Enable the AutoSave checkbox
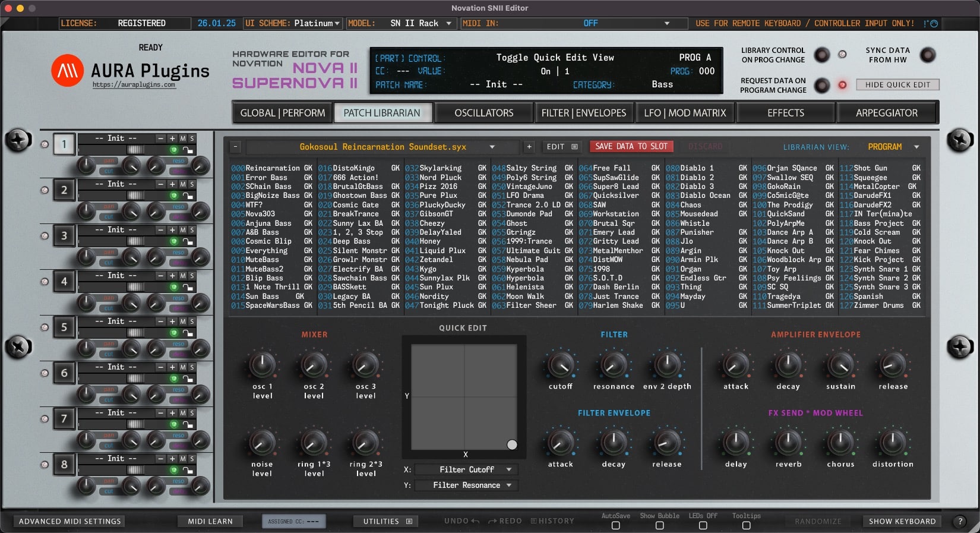 [x=615, y=525]
